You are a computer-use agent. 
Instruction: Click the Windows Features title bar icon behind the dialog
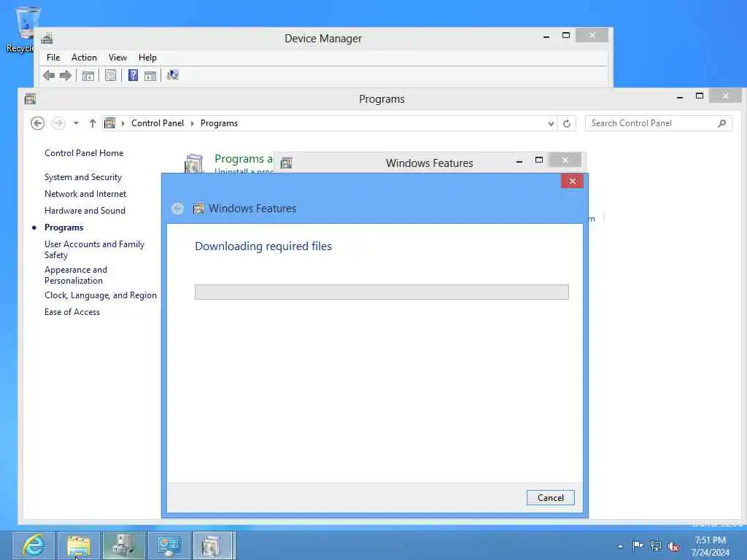[286, 163]
